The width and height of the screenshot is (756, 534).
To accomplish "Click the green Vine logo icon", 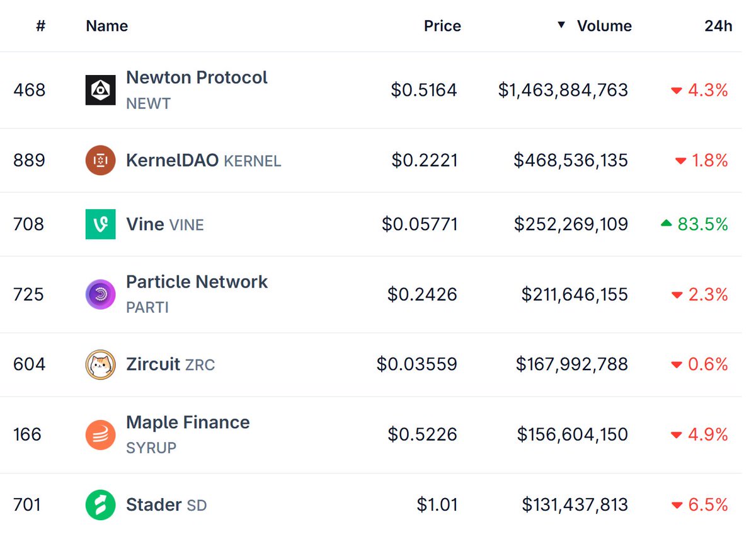I will (x=100, y=224).
